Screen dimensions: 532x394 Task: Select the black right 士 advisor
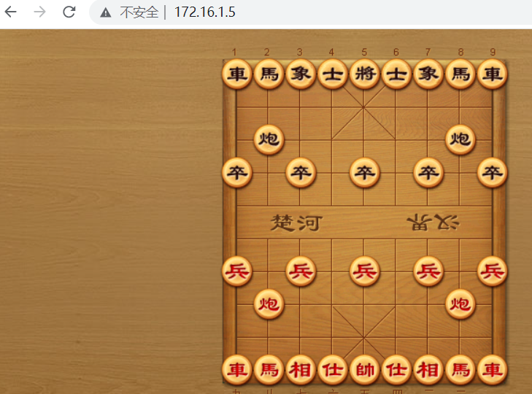396,74
